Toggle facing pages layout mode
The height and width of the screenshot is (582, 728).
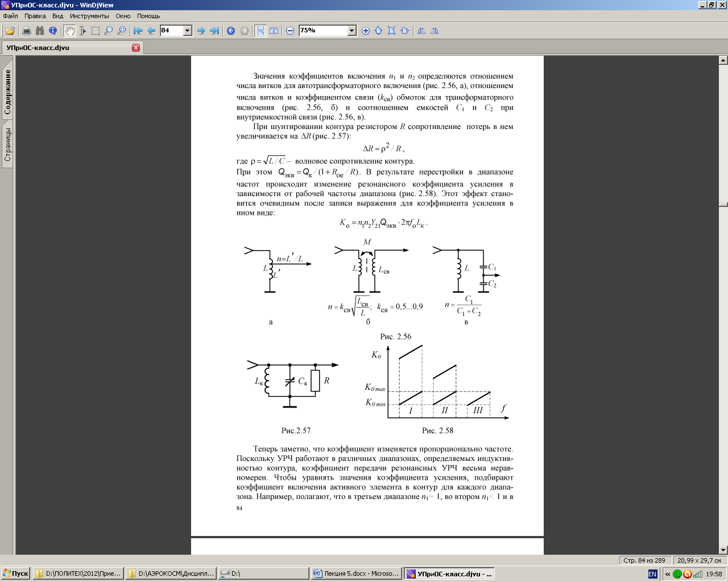274,31
